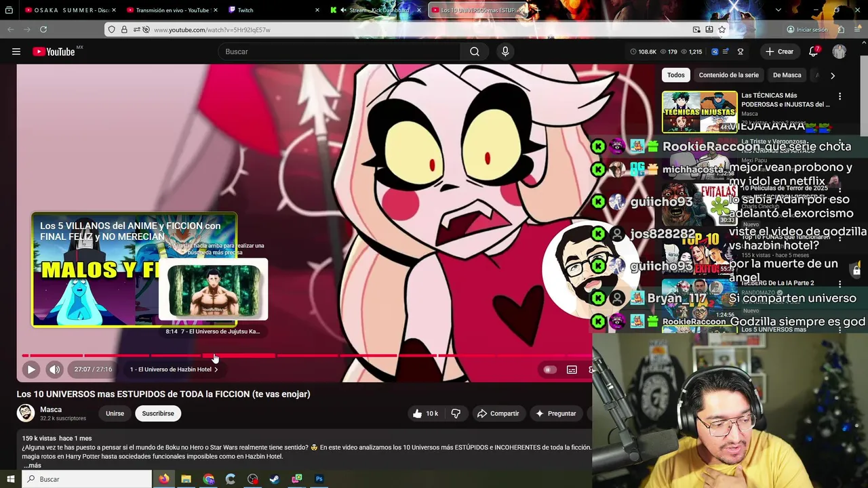Switch to the Twitch browser tab

click(x=273, y=10)
